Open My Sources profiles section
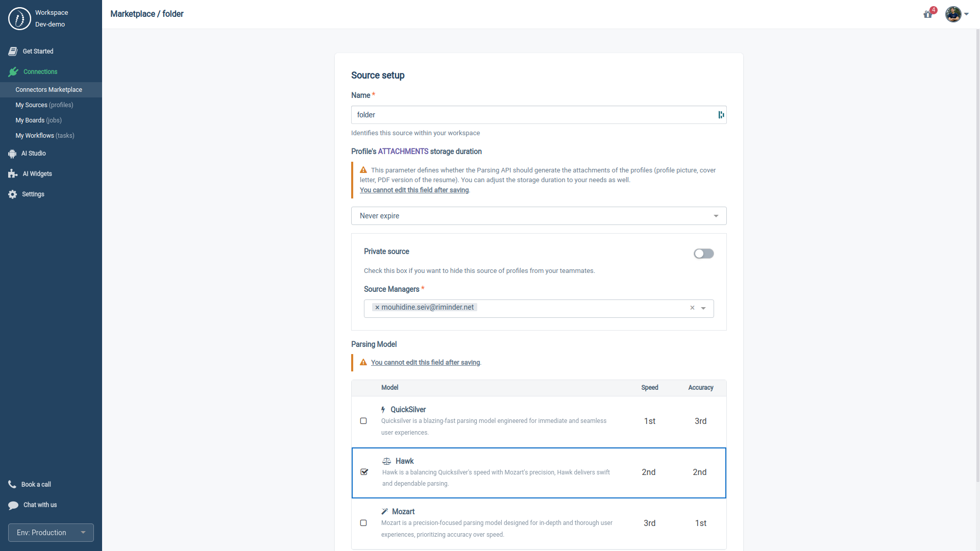Screen dimensions: 980x551 point(44,104)
